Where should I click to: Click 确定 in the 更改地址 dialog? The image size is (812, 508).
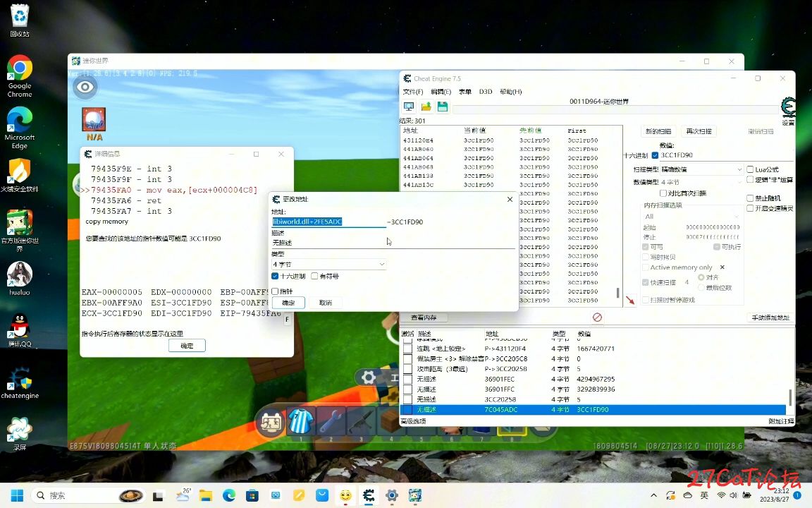tap(288, 303)
